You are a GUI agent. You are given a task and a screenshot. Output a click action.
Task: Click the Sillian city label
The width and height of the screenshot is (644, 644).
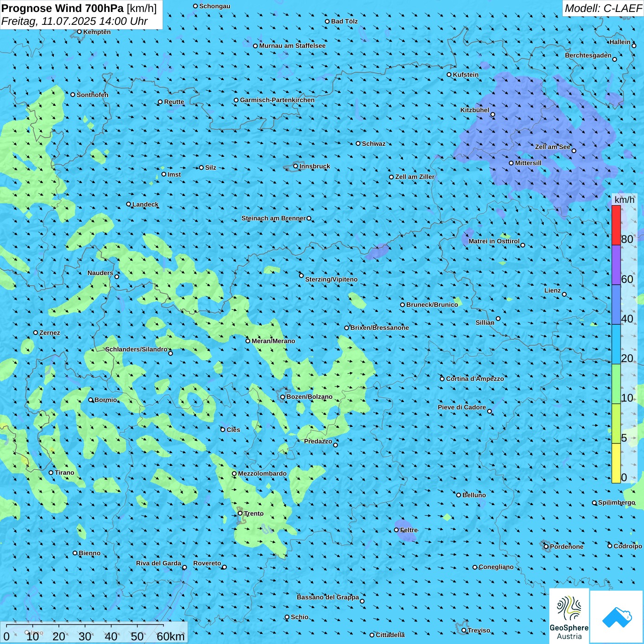click(485, 322)
